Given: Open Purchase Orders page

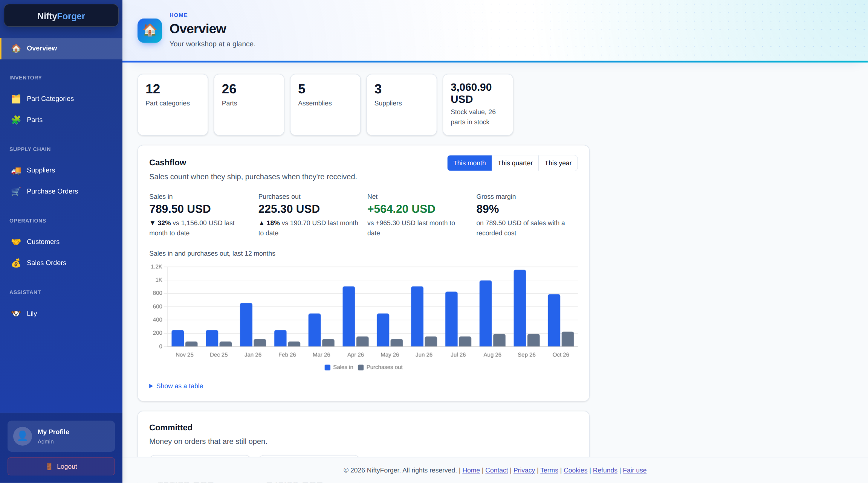Looking at the screenshot, I should click(61, 191).
